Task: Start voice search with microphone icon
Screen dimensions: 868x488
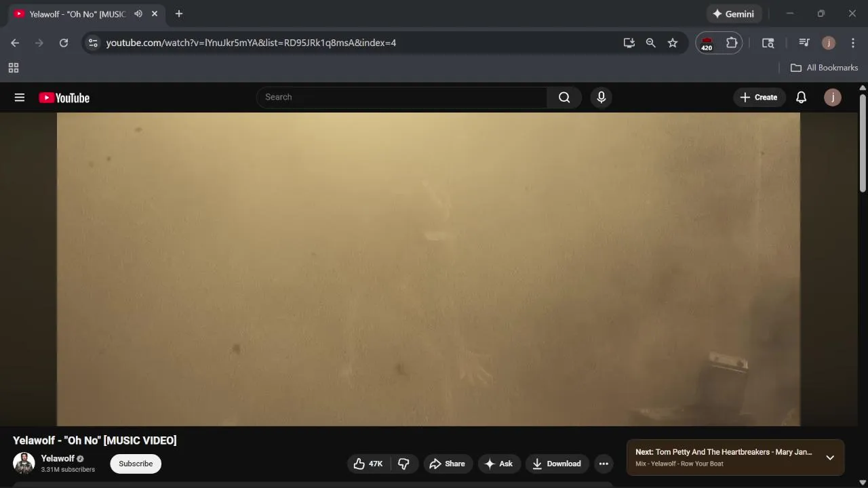Action: 601,98
